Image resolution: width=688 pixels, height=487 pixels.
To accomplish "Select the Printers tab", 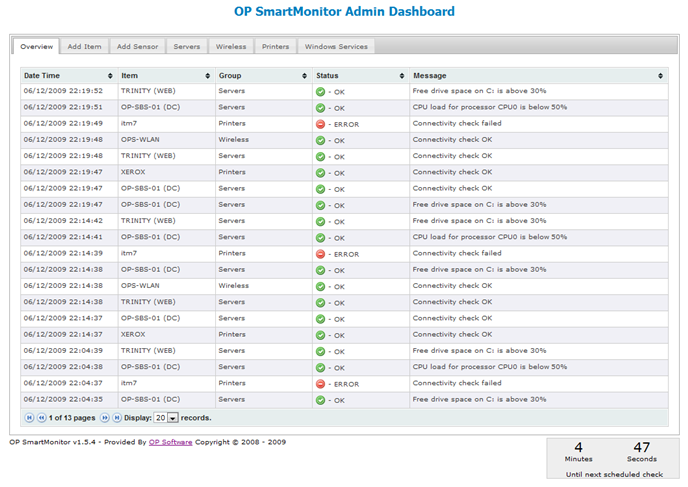I will point(276,47).
